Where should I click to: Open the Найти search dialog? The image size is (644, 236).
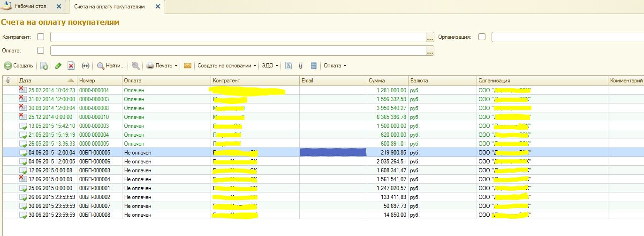point(111,66)
